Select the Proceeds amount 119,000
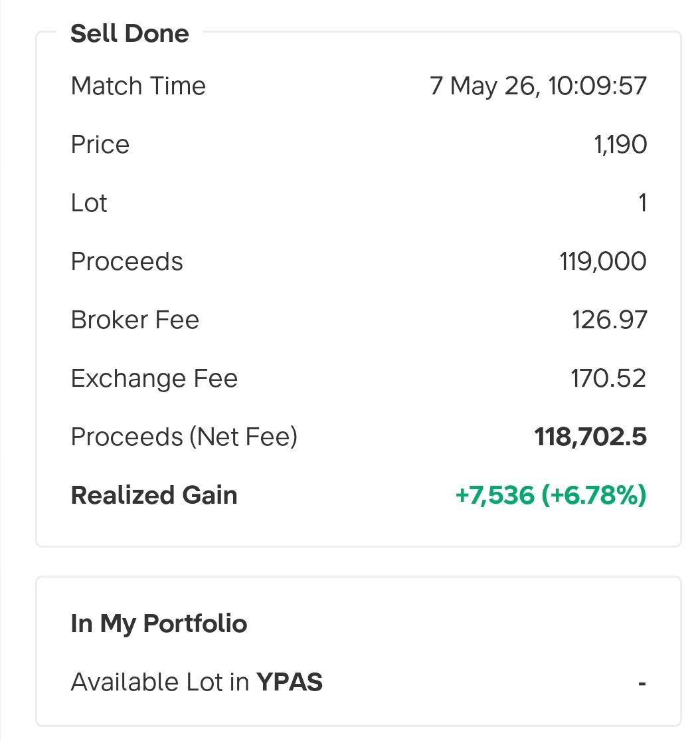Screen dimensions: 700x741 pyautogui.click(x=602, y=261)
